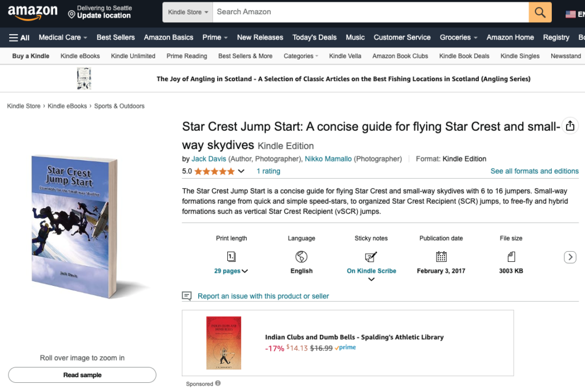Image resolution: width=585 pixels, height=392 pixels.
Task: Open author Jack Davis link
Action: (209, 159)
